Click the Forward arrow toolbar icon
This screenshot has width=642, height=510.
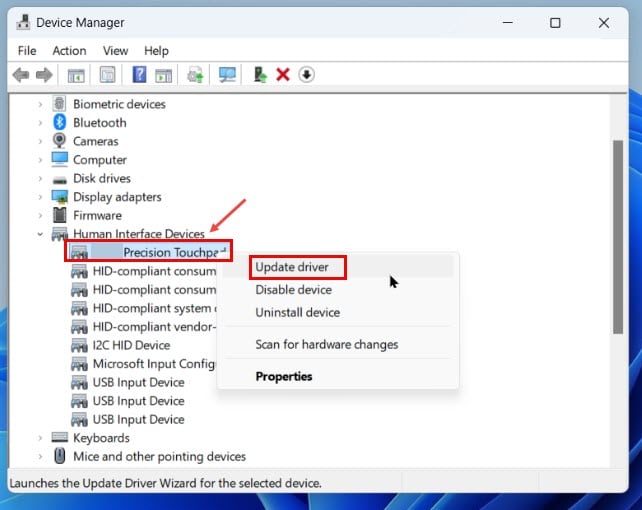(43, 75)
